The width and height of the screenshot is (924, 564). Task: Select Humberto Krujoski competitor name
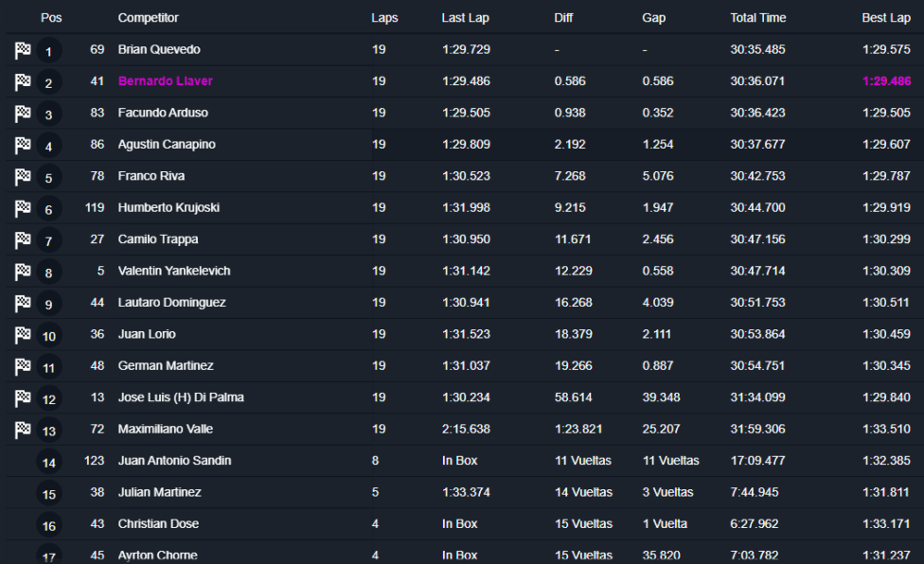[x=169, y=207]
